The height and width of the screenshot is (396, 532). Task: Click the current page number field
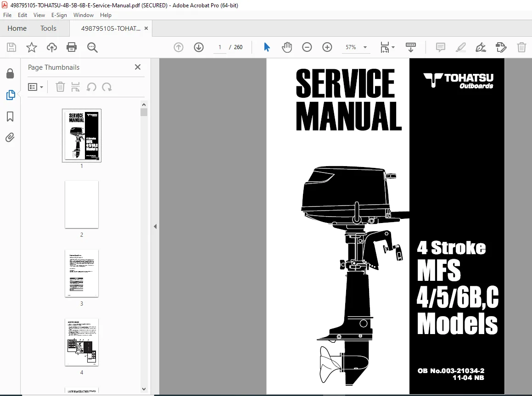point(220,47)
